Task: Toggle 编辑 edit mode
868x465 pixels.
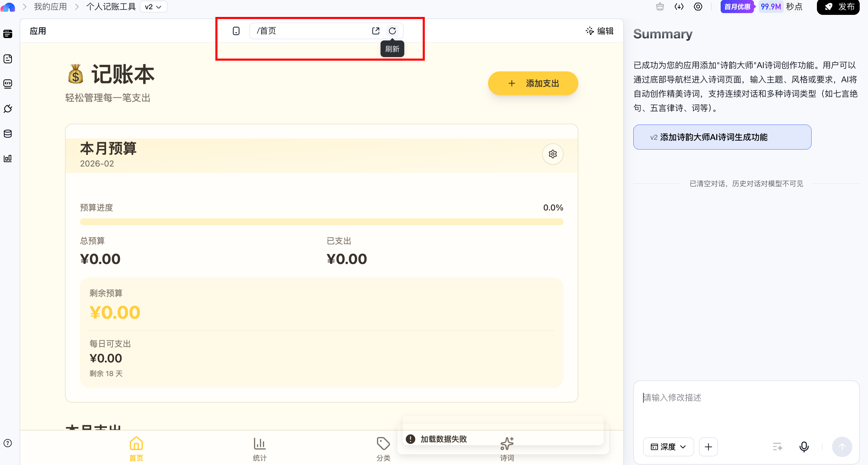Action: [599, 31]
